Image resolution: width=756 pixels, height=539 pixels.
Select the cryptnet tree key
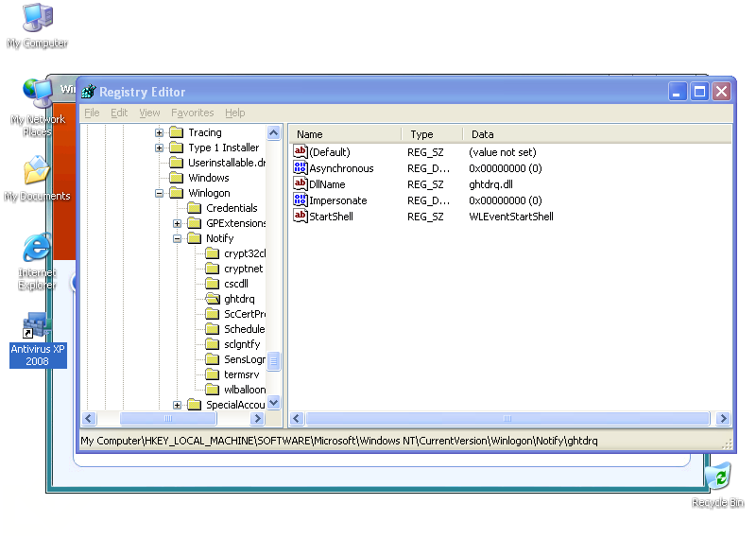[244, 269]
